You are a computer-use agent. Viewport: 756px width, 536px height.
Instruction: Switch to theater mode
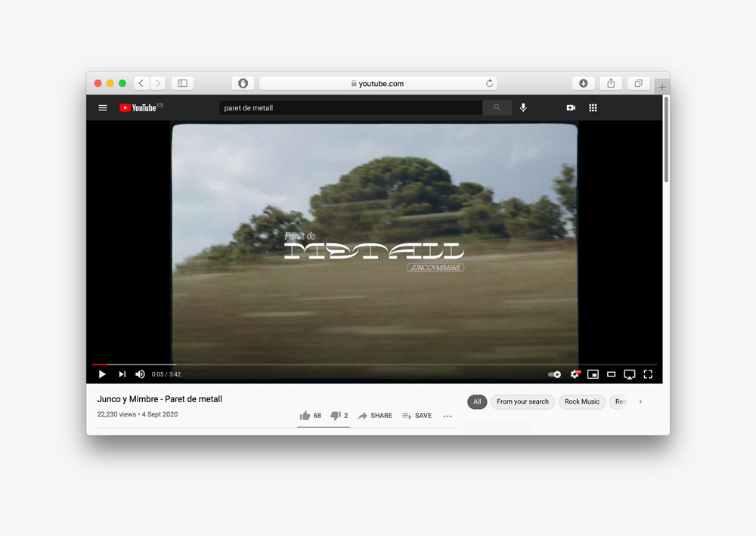pyautogui.click(x=612, y=374)
